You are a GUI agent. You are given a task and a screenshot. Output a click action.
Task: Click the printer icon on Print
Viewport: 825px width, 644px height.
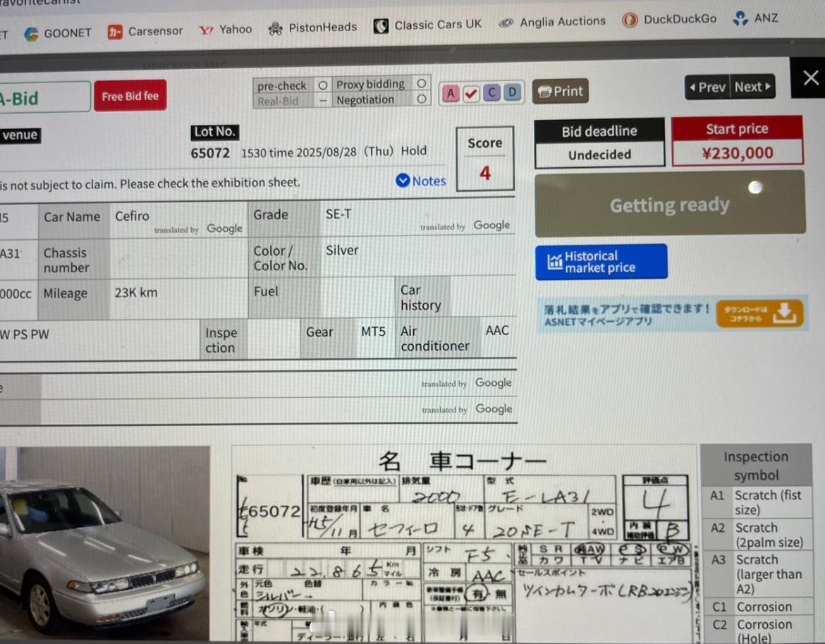[x=544, y=92]
